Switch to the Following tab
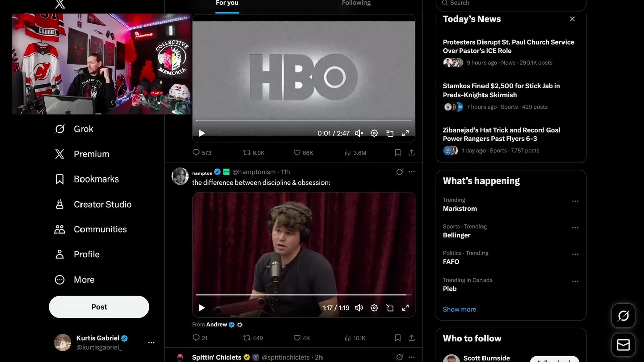Screen dimensions: 644x362 point(356,3)
